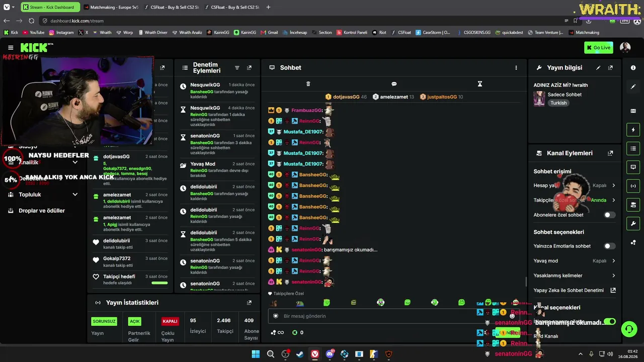Open the profile avatar menu
644x362 pixels.
click(625, 48)
